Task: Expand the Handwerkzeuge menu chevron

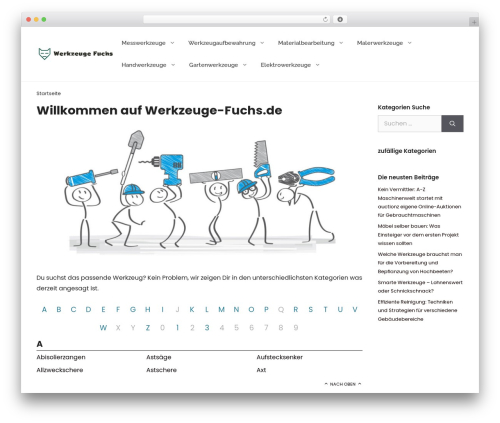Action: pyautogui.click(x=173, y=65)
